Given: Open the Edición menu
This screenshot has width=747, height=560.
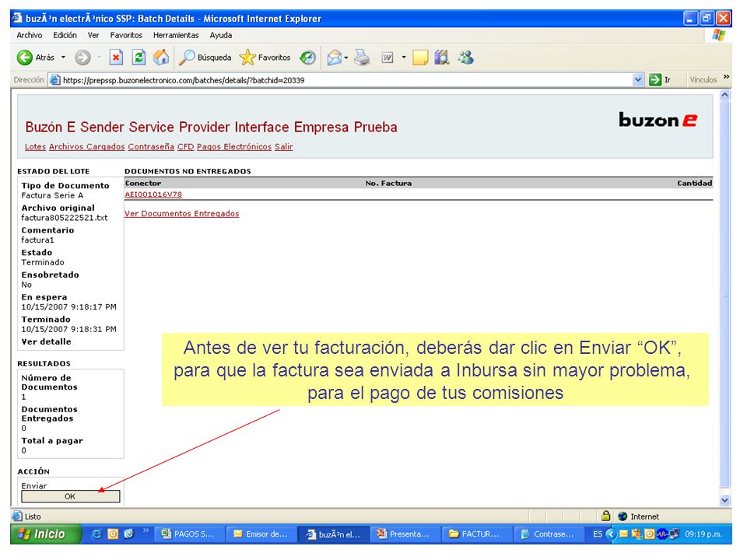Looking at the screenshot, I should pos(65,35).
